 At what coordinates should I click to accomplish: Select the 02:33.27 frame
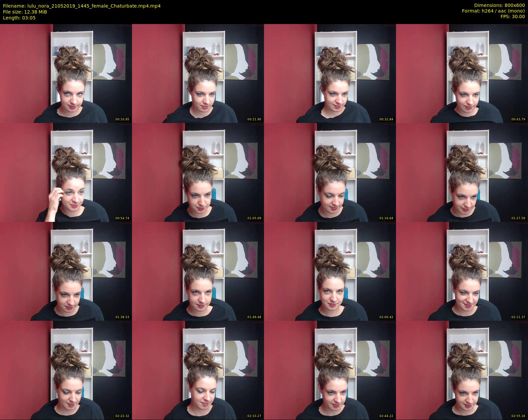coord(198,370)
